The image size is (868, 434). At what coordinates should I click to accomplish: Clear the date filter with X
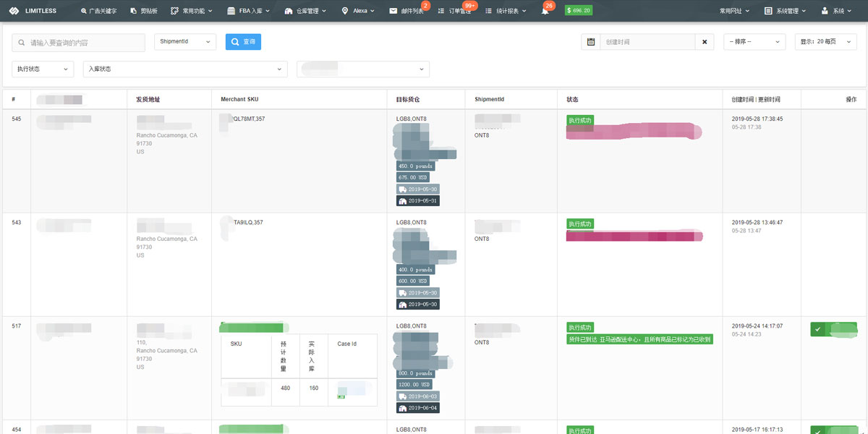(705, 42)
